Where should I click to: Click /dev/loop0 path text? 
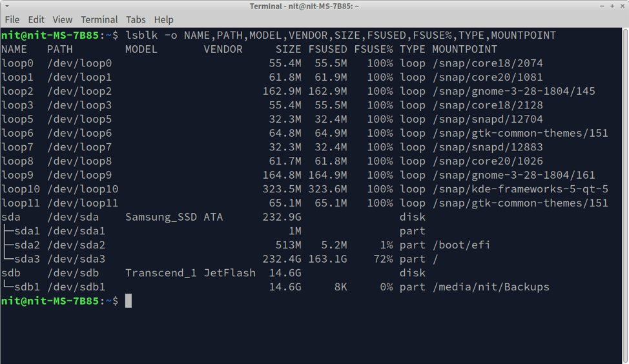tap(79, 63)
